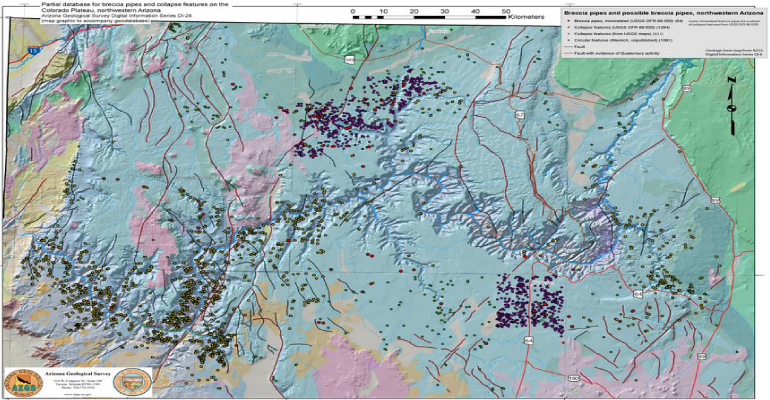Click the purple point cluster near Highway 64

click(530, 300)
